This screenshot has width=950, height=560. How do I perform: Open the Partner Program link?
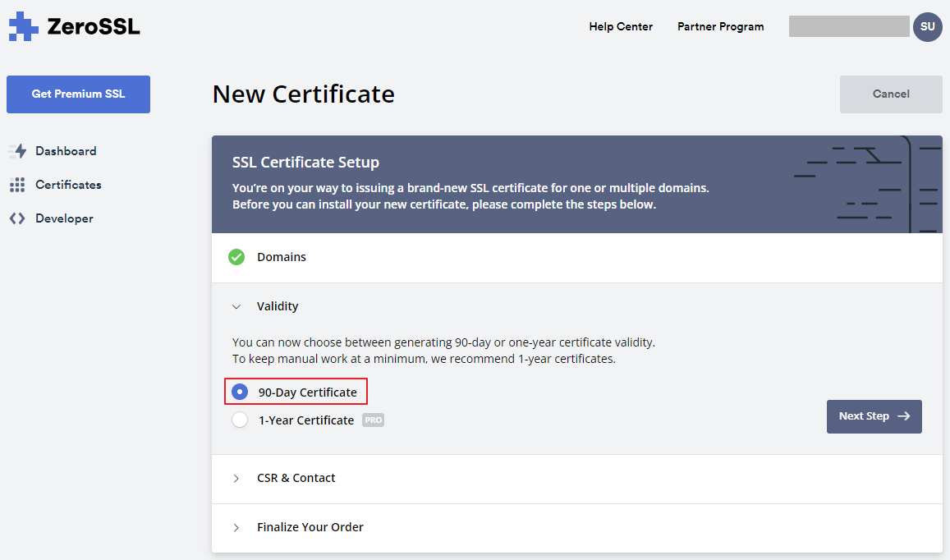720,26
